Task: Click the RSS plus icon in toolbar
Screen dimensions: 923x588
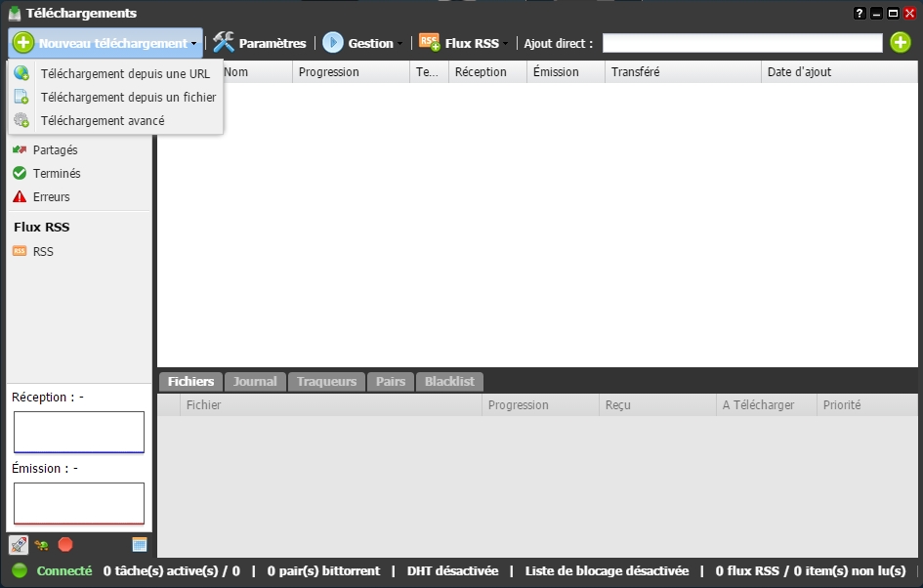Action: pos(429,42)
